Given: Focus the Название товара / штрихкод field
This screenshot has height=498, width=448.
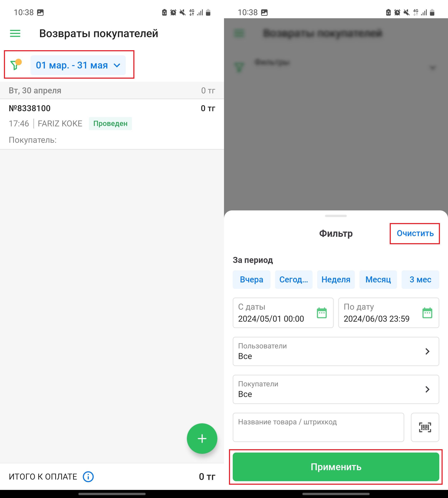Looking at the screenshot, I should point(318,427).
